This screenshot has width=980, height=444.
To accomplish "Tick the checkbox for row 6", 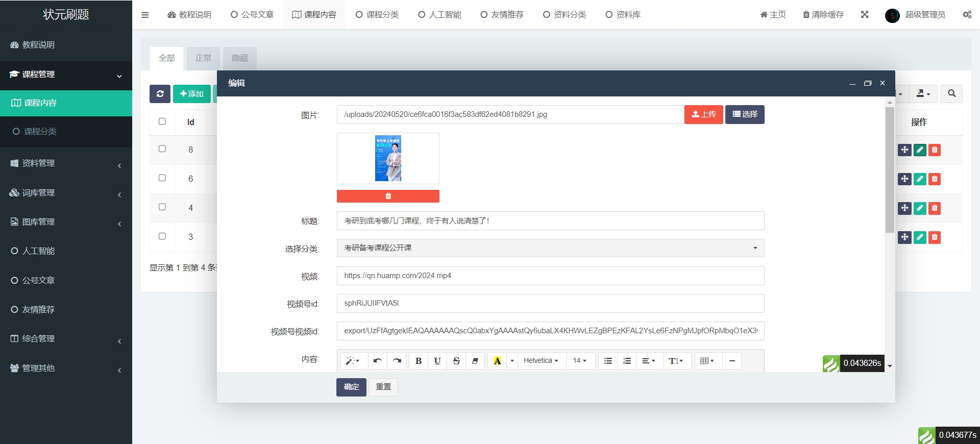I will point(162,178).
